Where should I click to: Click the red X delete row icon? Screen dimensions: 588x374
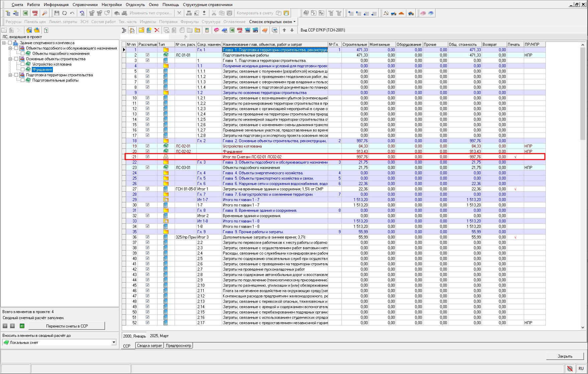(157, 30)
